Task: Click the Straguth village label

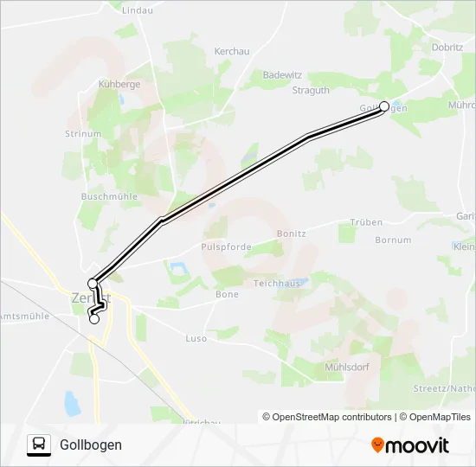Action: [311, 91]
